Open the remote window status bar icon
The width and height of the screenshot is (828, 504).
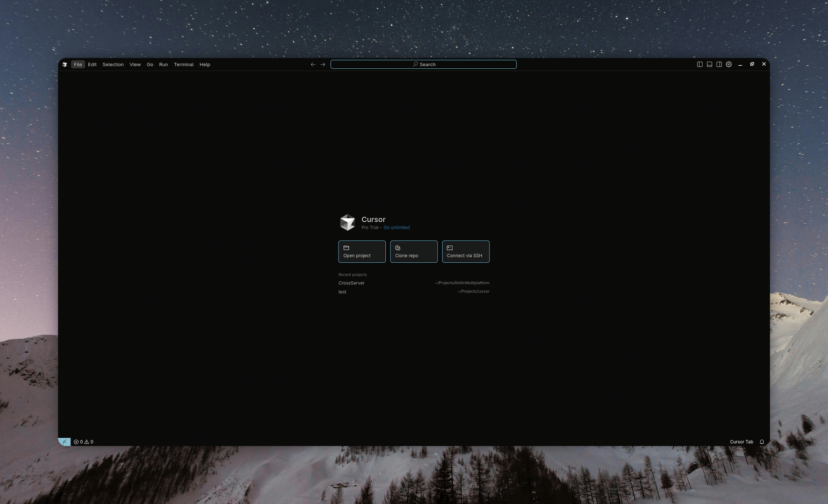[64, 441]
